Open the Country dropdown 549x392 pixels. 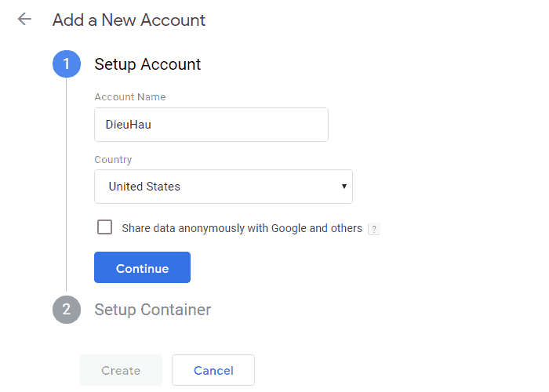pyautogui.click(x=223, y=187)
